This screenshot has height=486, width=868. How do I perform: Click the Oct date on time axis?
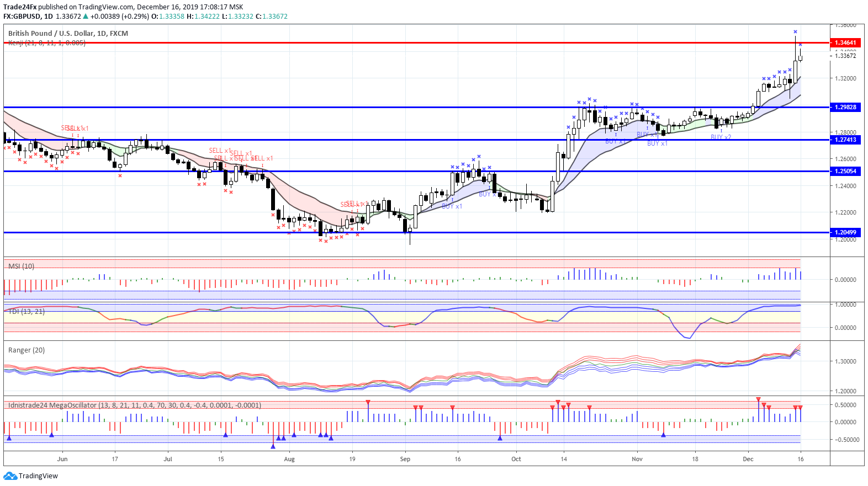[516, 459]
